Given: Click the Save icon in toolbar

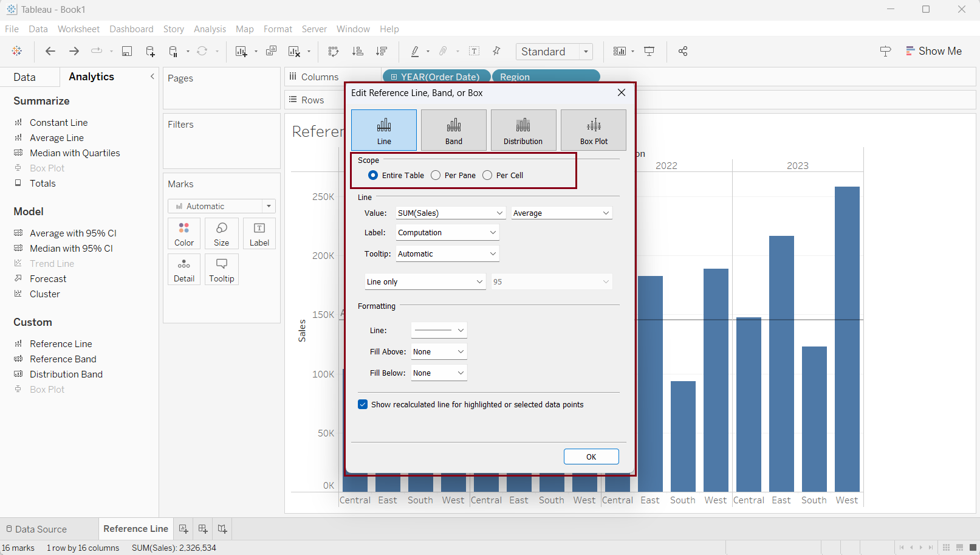Looking at the screenshot, I should pos(127,52).
